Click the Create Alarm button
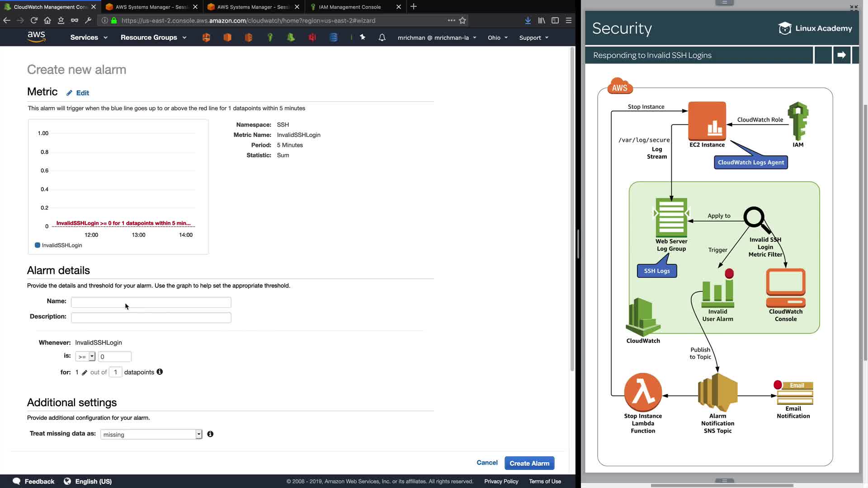Screen dimensions: 868x488 (x=529, y=463)
